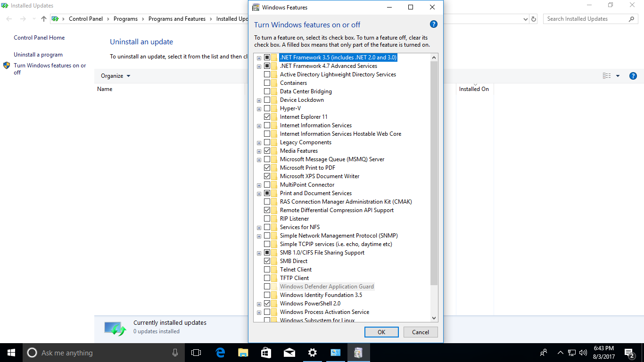Go up one level in Control Panel
This screenshot has height=362, width=644.
(44, 19)
